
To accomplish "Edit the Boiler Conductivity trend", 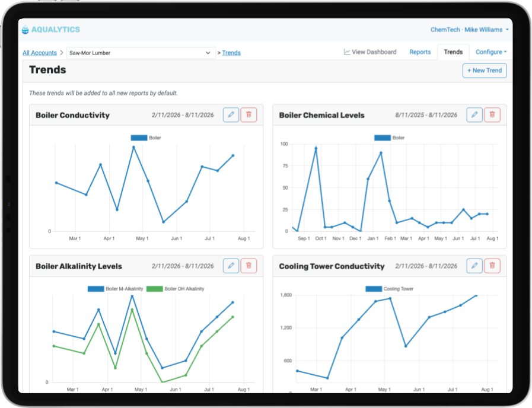I will (x=231, y=114).
